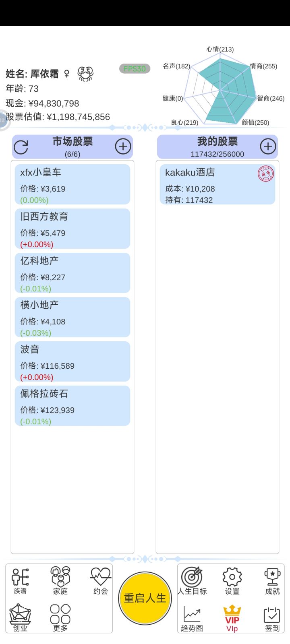Tap the FPS30 indicator badge

point(135,69)
